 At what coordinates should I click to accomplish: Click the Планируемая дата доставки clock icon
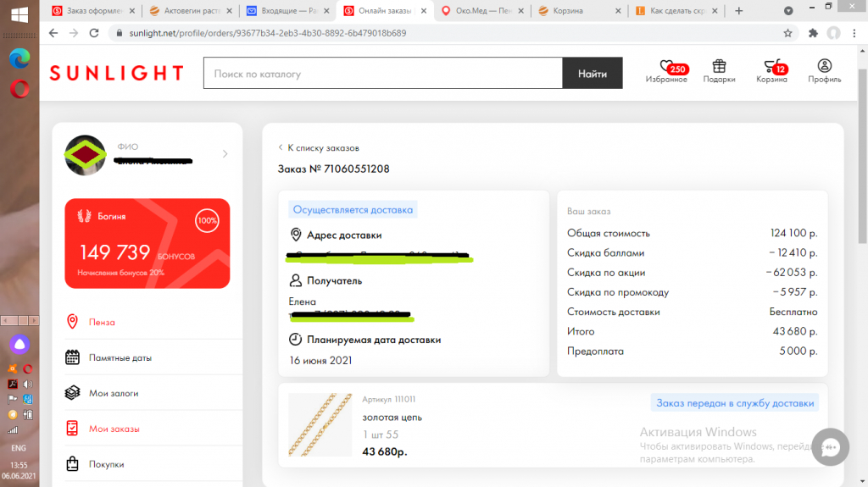point(296,340)
